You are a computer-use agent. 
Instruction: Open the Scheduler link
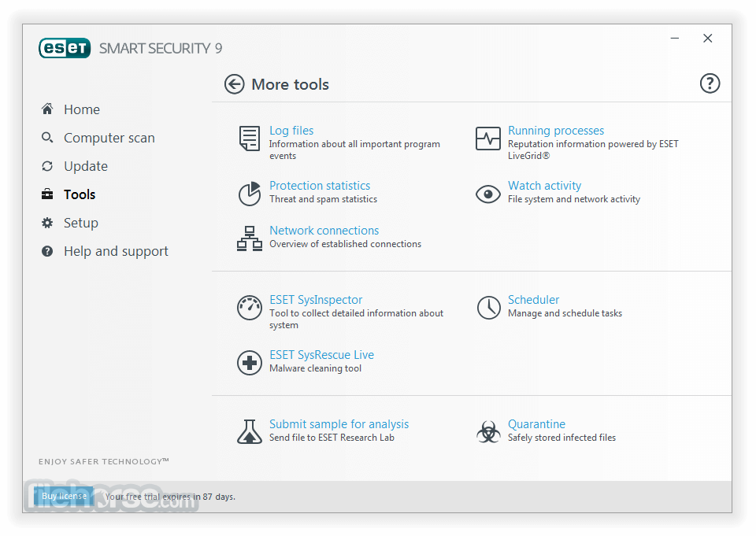point(533,300)
